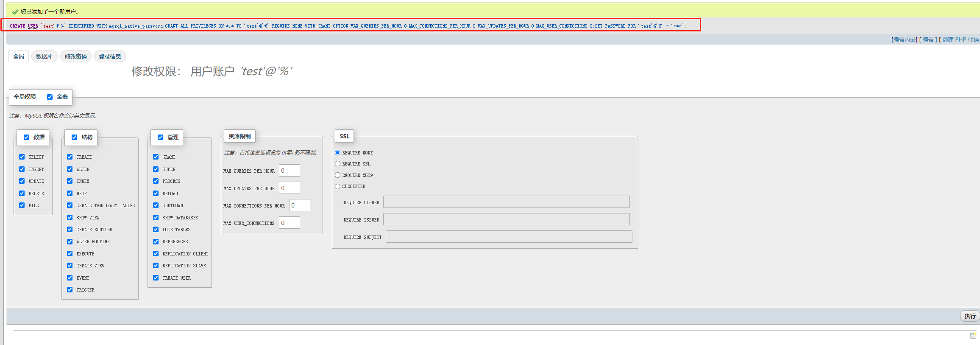Uncheck the CREATE ROUTINE privilege
Screen dimensions: 980x345
pyautogui.click(x=70, y=229)
